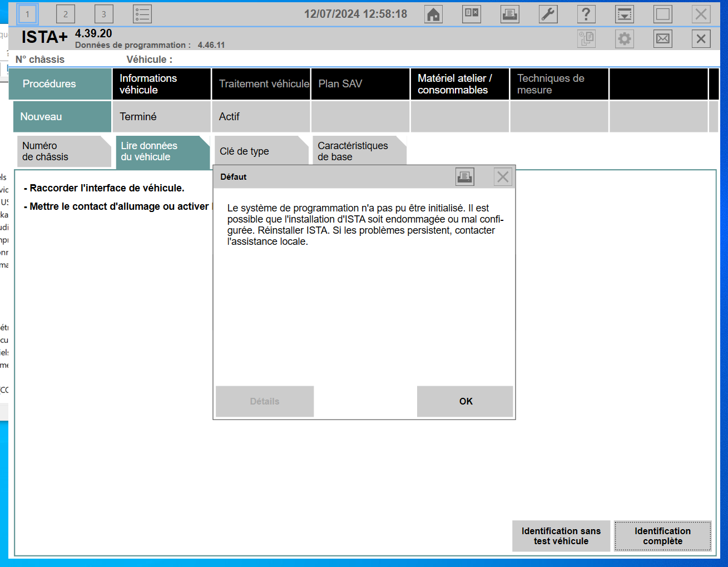Click the minimize-to-tray arrow icon
Viewport: 728px width, 567px height.
coord(625,14)
